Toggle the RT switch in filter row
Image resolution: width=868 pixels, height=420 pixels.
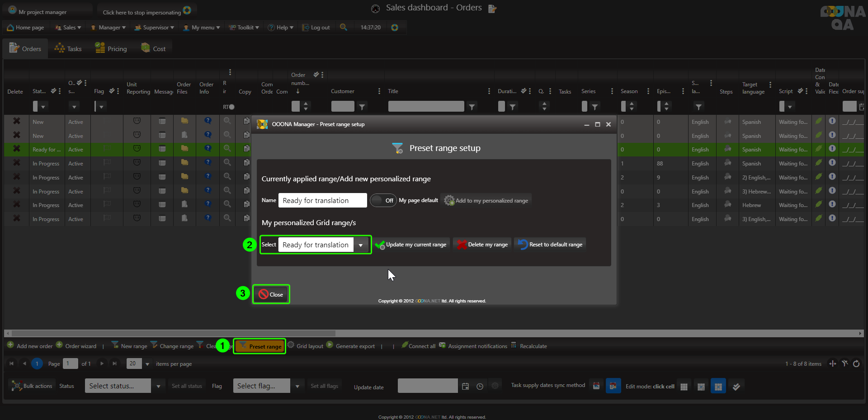[231, 107]
